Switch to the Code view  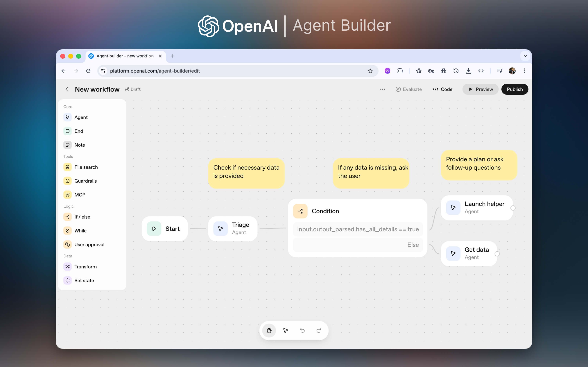tap(442, 89)
